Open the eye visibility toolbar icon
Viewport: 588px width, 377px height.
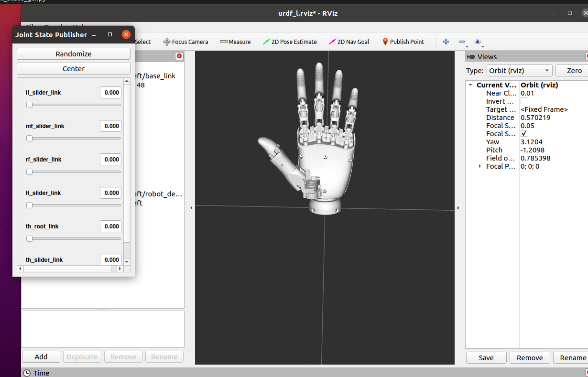click(x=477, y=42)
